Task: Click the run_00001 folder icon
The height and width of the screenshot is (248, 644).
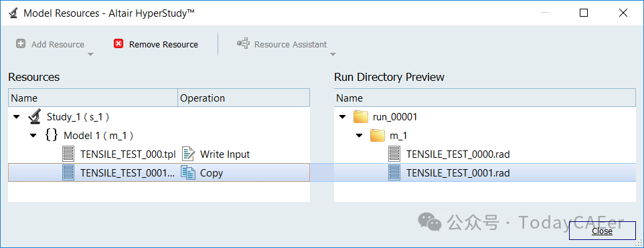Action: click(361, 117)
